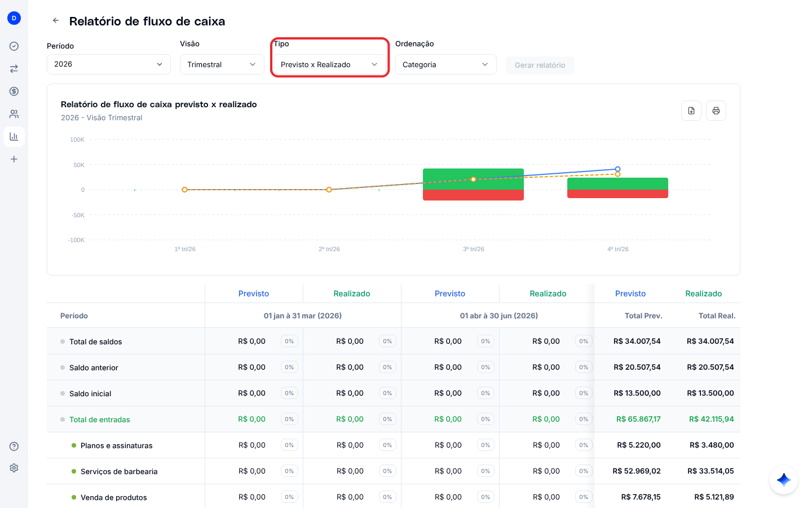The image size is (812, 508).
Task: Click Total Real. value R$ 42.115,94
Action: (x=712, y=419)
